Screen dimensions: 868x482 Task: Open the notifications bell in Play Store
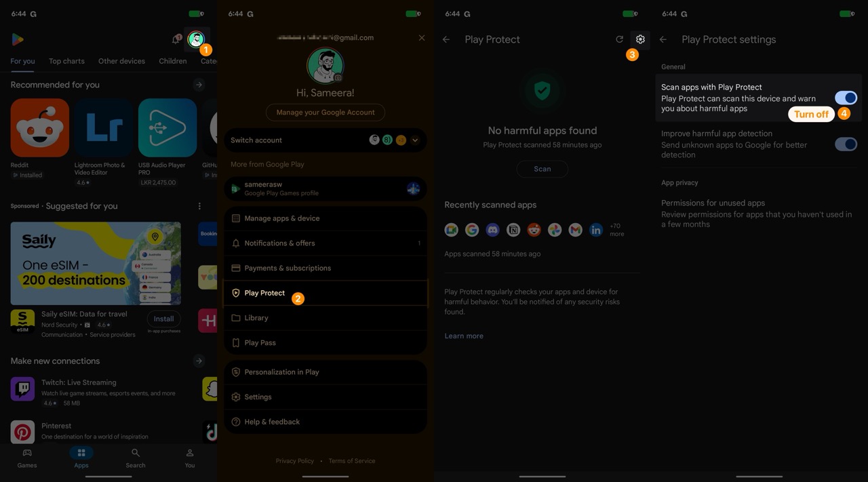click(176, 39)
